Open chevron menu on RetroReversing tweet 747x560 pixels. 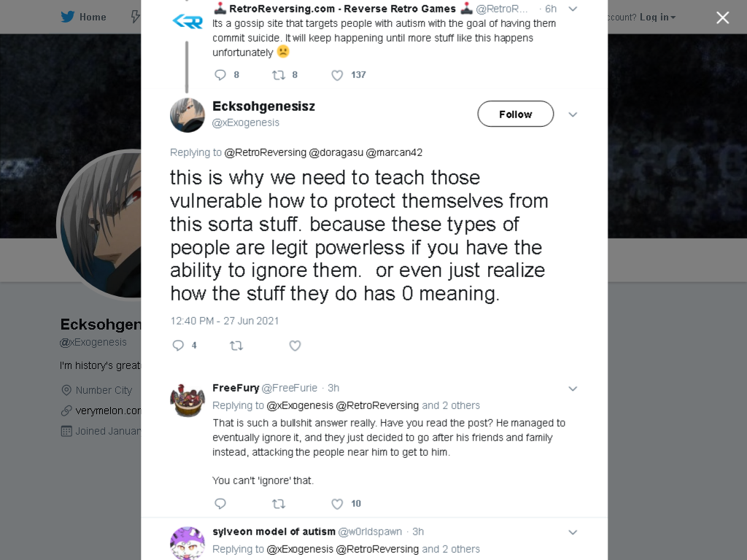(x=573, y=9)
